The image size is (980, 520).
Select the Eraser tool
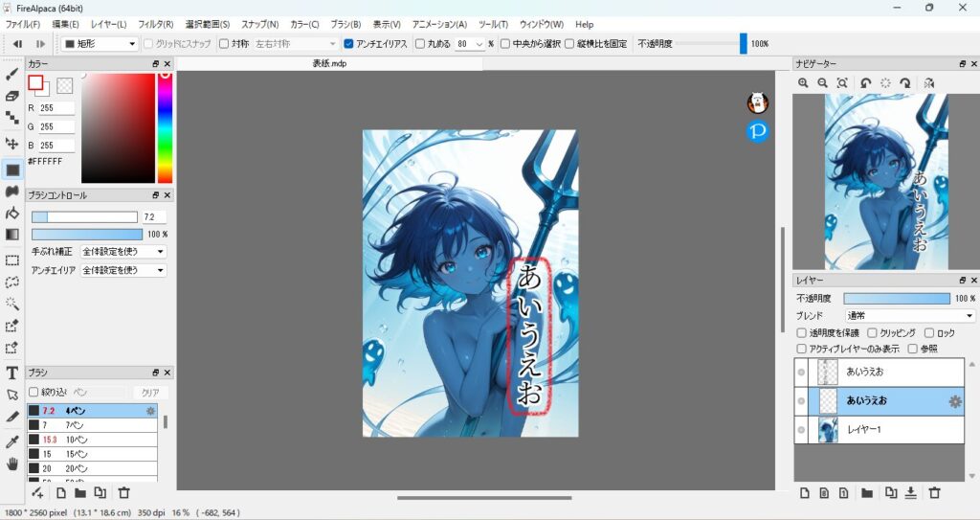11,96
